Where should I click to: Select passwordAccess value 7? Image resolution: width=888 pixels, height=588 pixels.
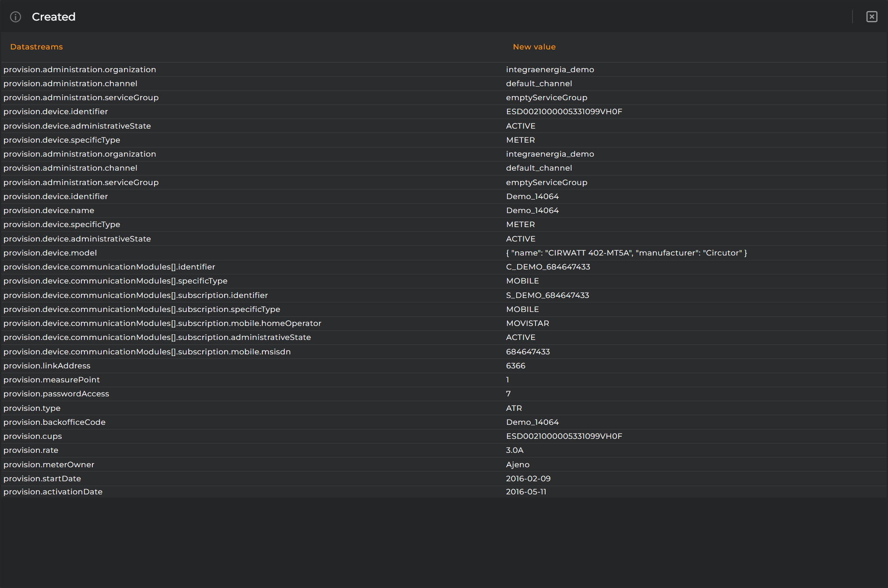point(508,394)
